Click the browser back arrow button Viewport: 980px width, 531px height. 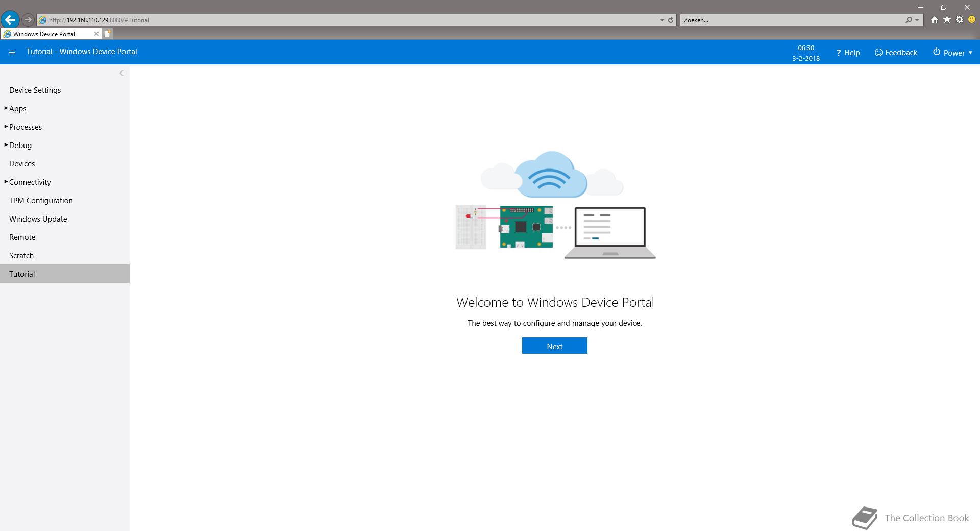coord(10,20)
